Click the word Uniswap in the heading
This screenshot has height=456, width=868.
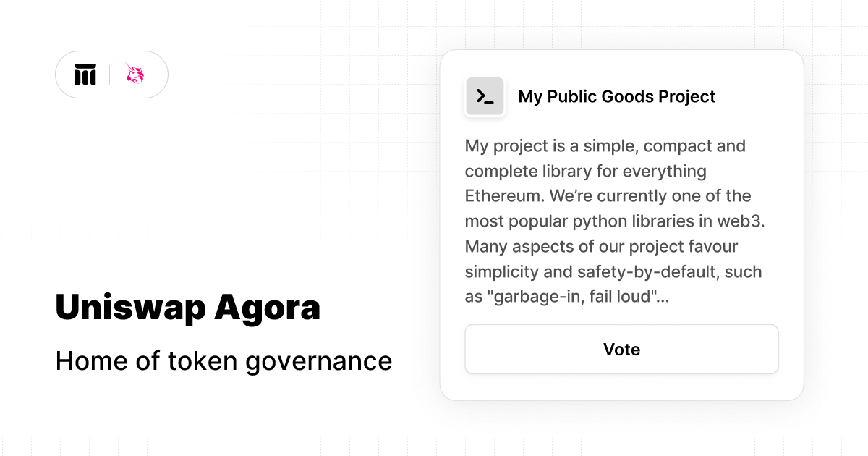point(129,308)
